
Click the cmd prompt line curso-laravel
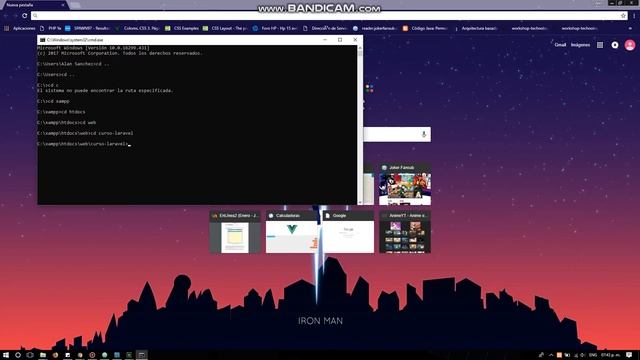[x=84, y=144]
